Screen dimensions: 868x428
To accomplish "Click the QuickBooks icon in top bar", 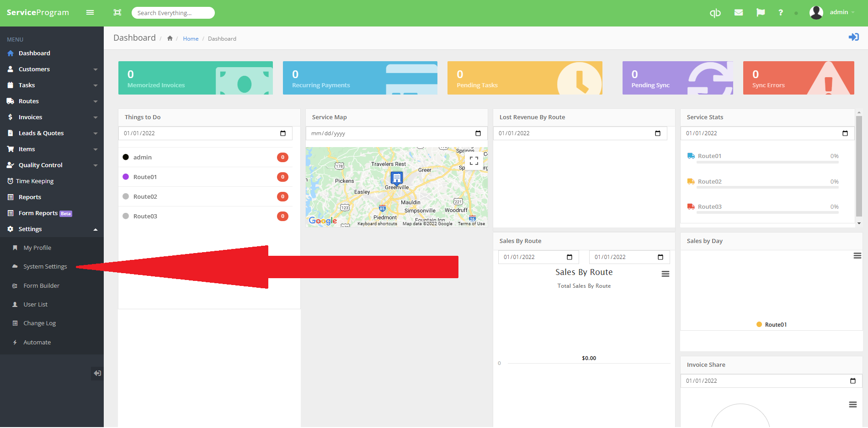I will click(715, 13).
